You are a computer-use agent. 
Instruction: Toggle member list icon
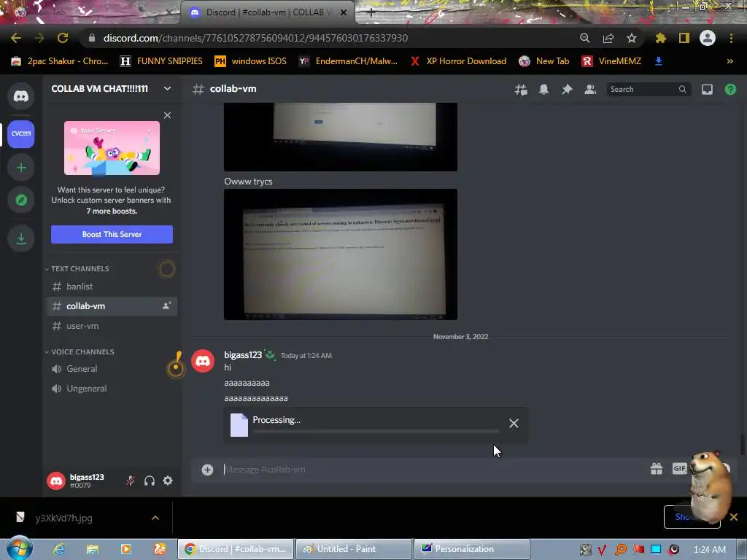coord(589,90)
